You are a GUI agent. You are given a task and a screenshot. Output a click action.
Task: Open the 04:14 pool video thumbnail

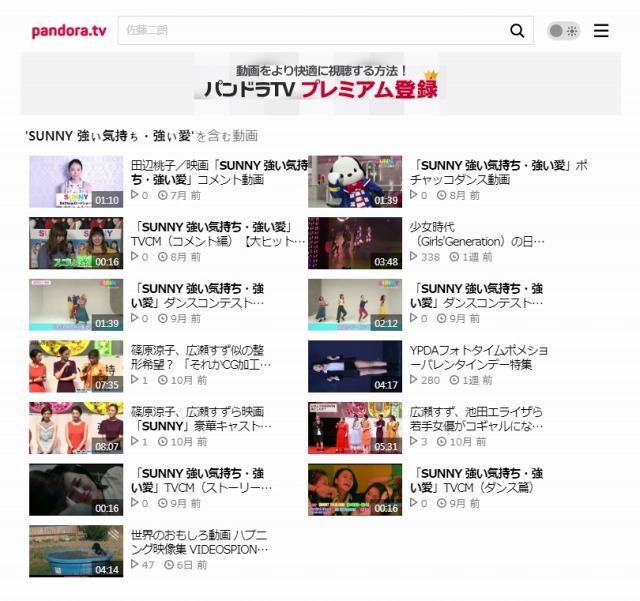pos(76,551)
